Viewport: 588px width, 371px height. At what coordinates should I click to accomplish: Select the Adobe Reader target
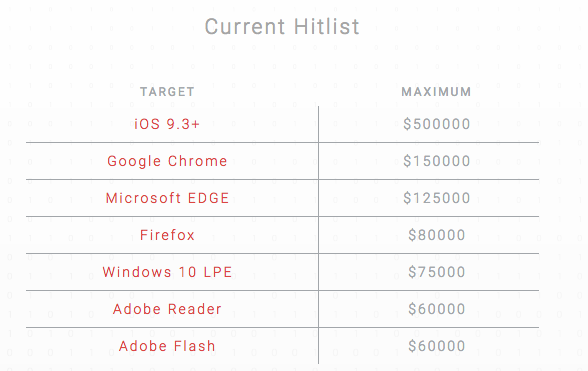coord(167,309)
